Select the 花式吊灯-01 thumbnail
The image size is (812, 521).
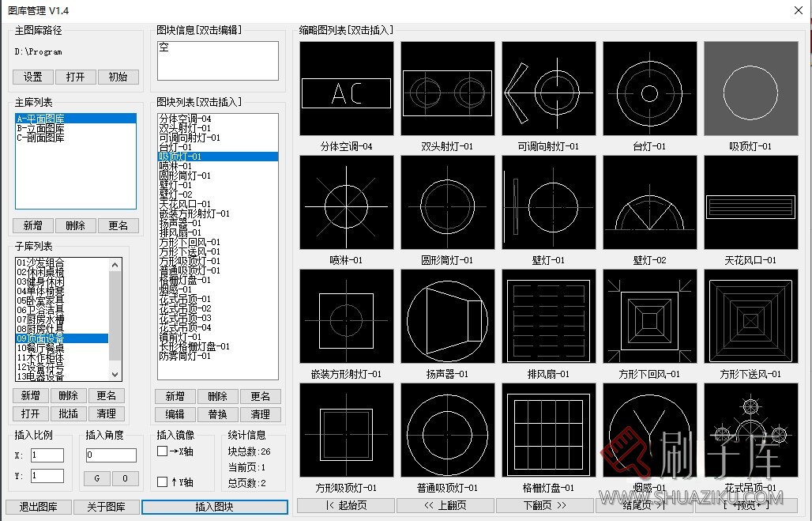click(751, 429)
